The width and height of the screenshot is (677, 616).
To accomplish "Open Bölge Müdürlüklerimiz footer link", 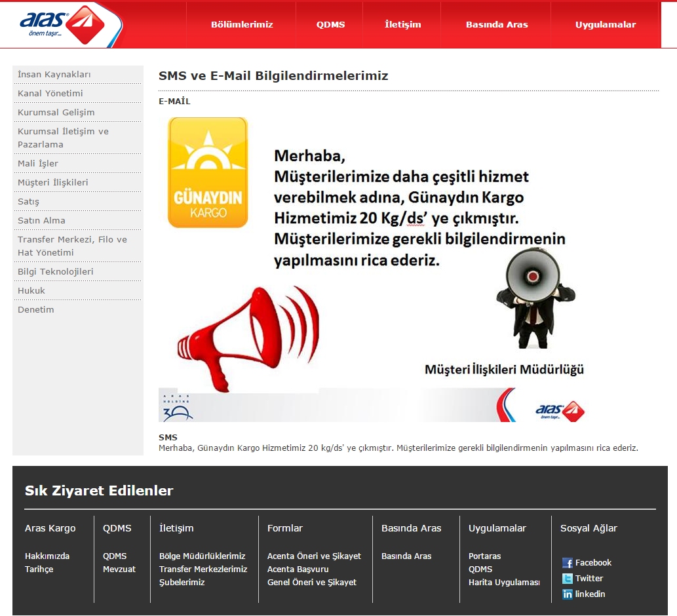I will coord(202,556).
